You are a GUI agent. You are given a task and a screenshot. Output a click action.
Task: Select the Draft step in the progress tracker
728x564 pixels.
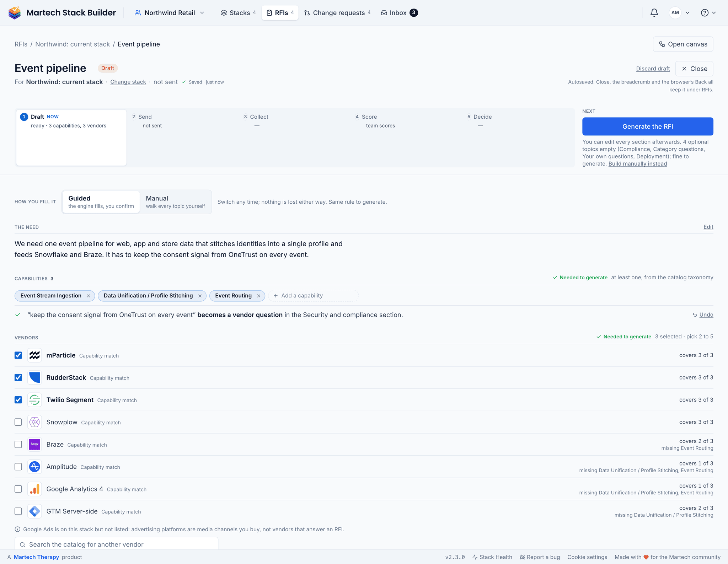pyautogui.click(x=71, y=138)
